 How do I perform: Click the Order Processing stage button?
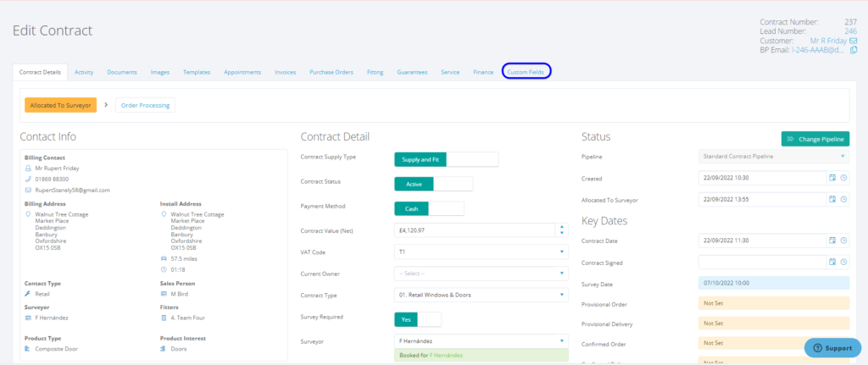click(x=144, y=105)
